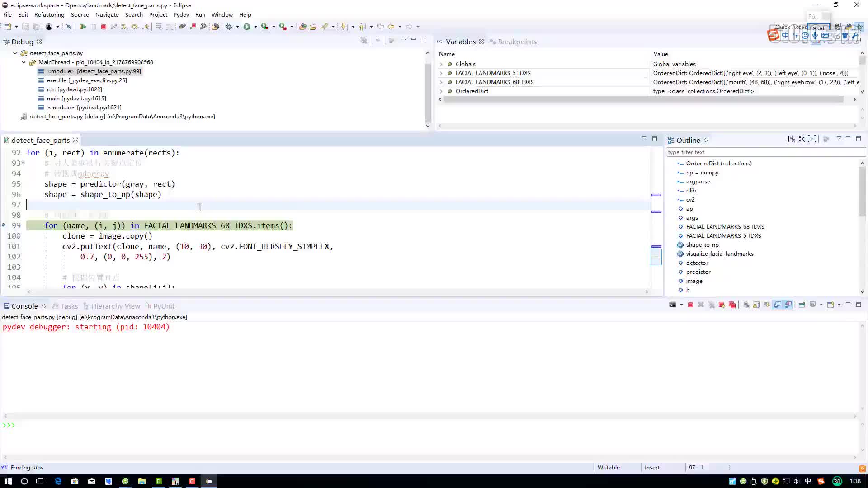Select the main [pydevd.py:1615] frame
Viewport: 868px width, 488px height.
pyautogui.click(x=76, y=99)
